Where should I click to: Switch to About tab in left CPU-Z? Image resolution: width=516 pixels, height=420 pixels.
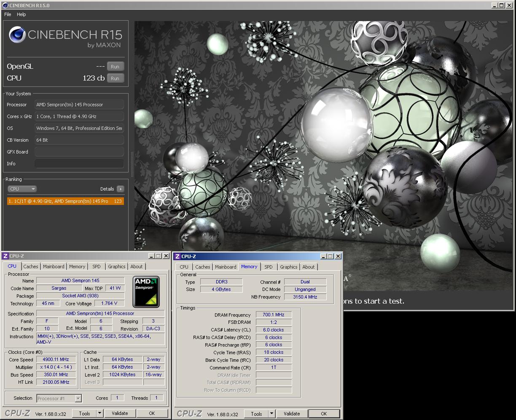click(137, 267)
